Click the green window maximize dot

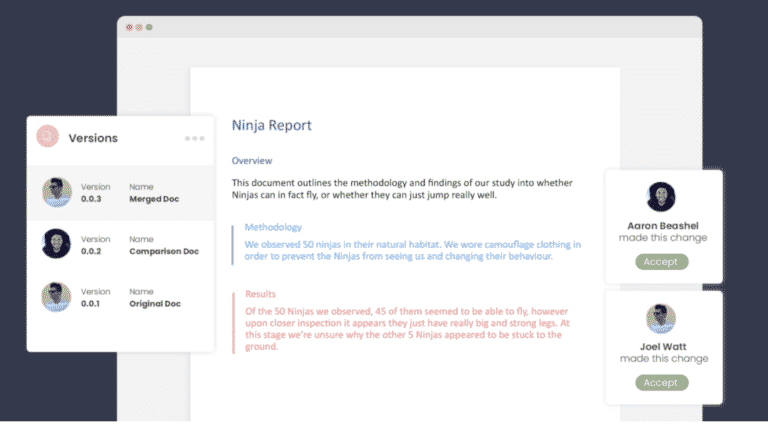(149, 27)
